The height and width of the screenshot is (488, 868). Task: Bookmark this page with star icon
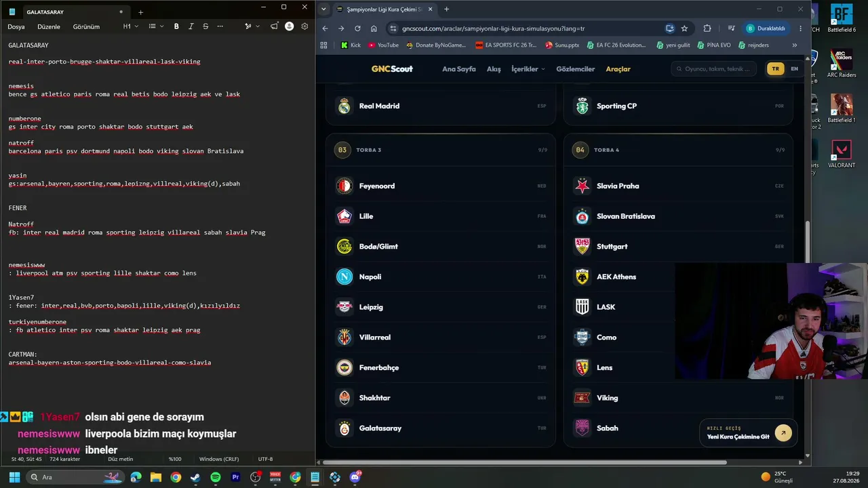(x=684, y=28)
